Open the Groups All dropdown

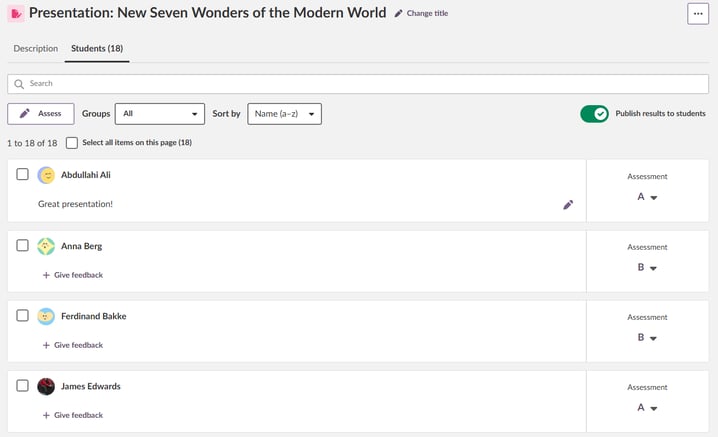tap(160, 114)
